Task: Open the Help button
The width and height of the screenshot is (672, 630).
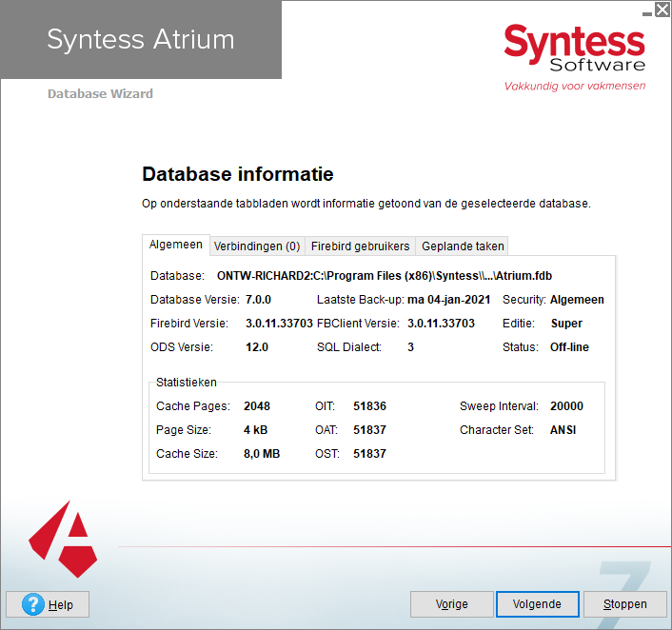Action: coord(48,604)
